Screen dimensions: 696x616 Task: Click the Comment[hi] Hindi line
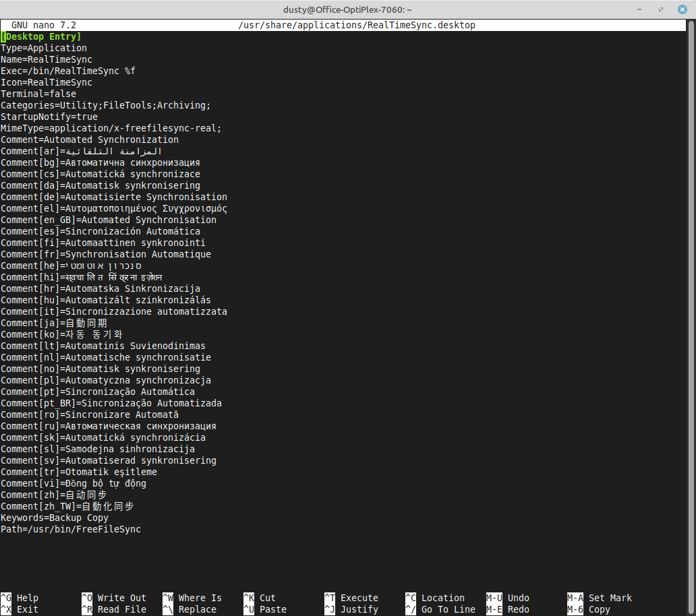click(82, 277)
